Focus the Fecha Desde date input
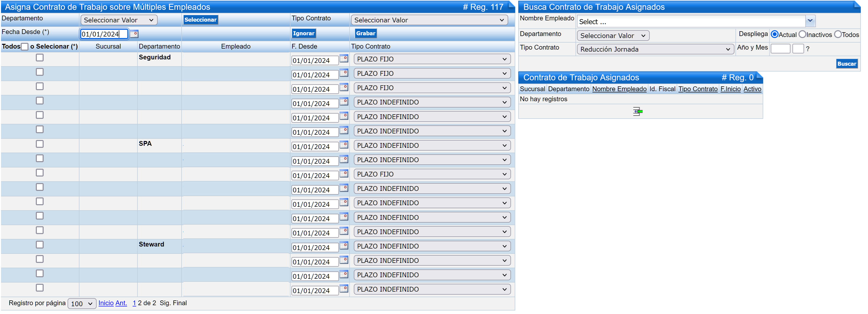 click(104, 34)
